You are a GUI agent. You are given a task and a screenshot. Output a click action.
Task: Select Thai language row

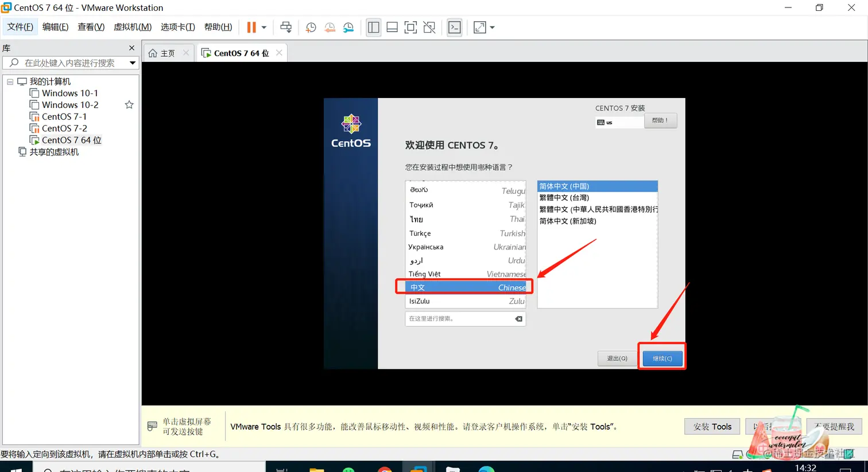pos(466,219)
